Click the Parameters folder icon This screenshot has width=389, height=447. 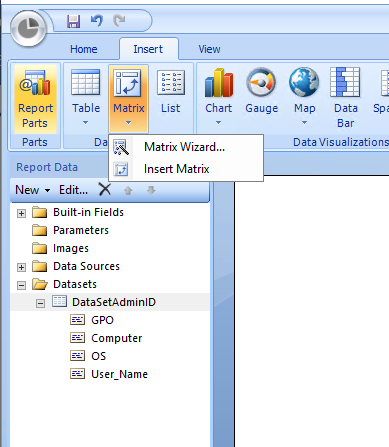click(x=40, y=230)
